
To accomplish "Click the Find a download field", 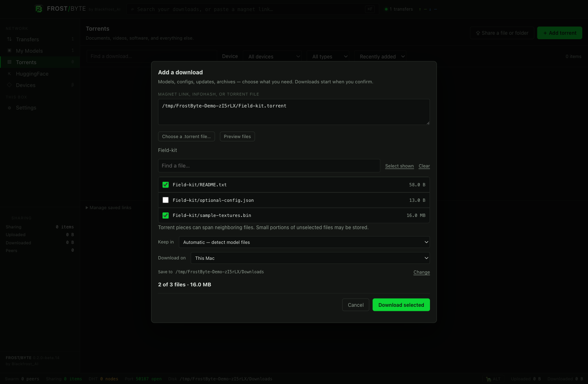I will click(x=151, y=56).
